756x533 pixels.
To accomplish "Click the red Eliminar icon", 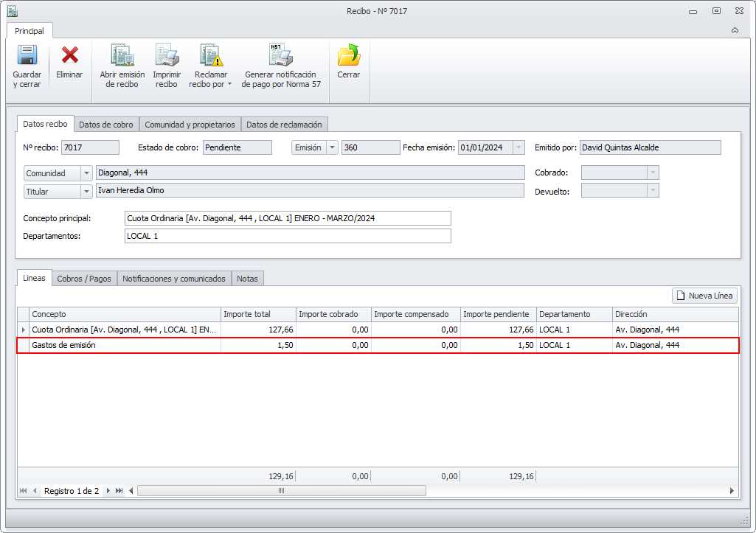I will 69,56.
